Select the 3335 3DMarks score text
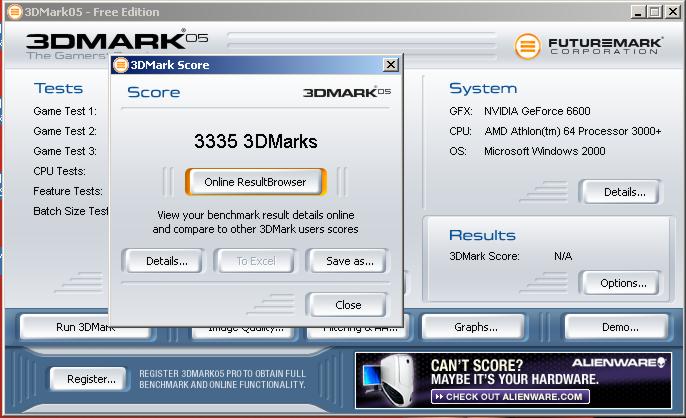686x418 pixels. [x=256, y=141]
